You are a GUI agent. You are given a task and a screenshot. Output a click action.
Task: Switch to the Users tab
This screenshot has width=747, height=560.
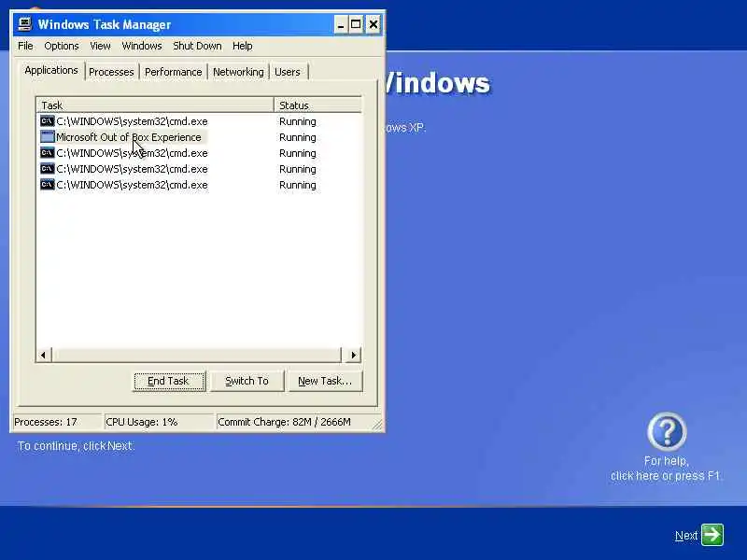288,72
